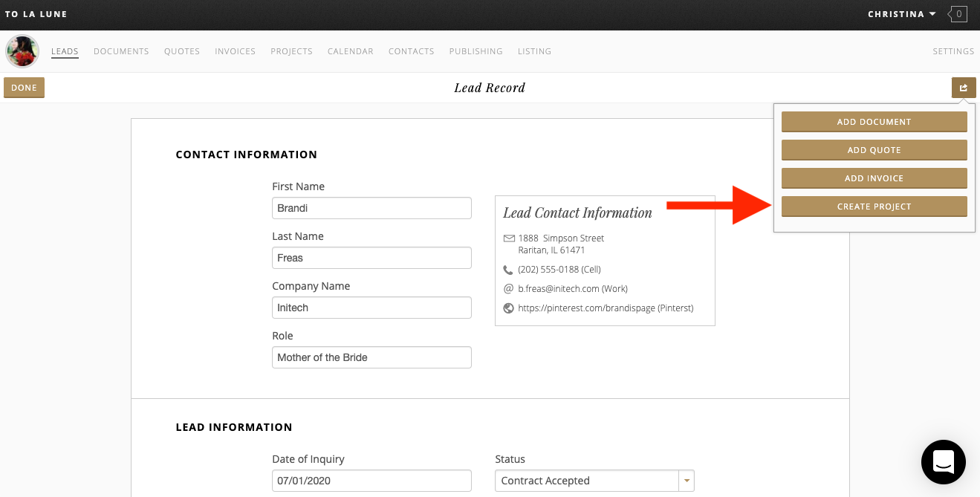980x497 pixels.
Task: Click the notification counter badge
Action: tap(958, 14)
